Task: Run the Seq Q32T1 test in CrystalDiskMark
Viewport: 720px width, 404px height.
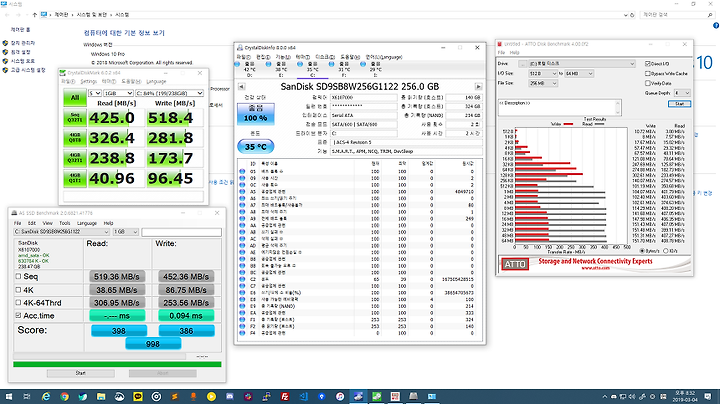Action: coord(75,118)
